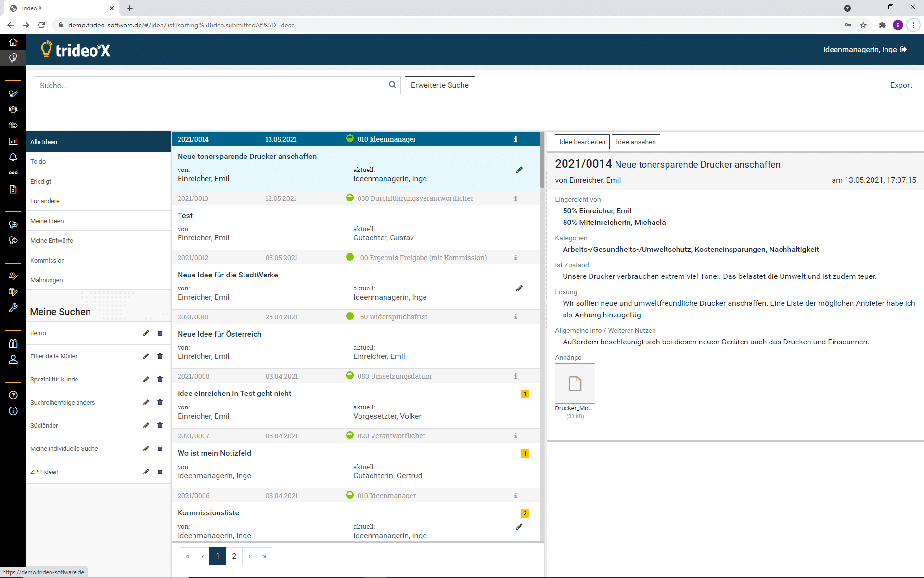Go to page 2 of results

tap(234, 556)
